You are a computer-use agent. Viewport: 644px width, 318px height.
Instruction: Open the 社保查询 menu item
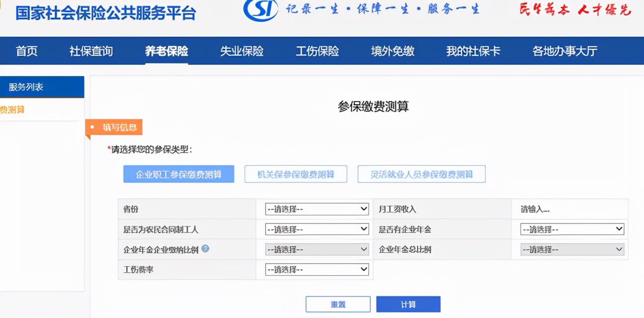91,51
